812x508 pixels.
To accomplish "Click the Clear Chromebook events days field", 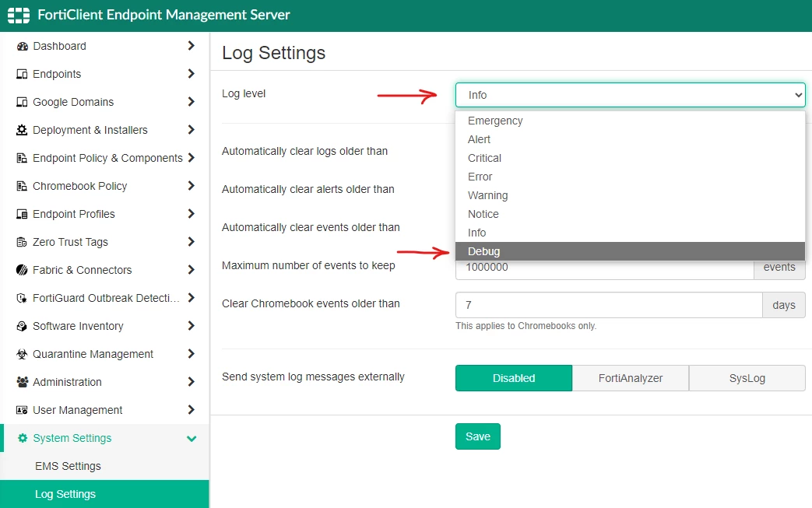I will pos(609,305).
